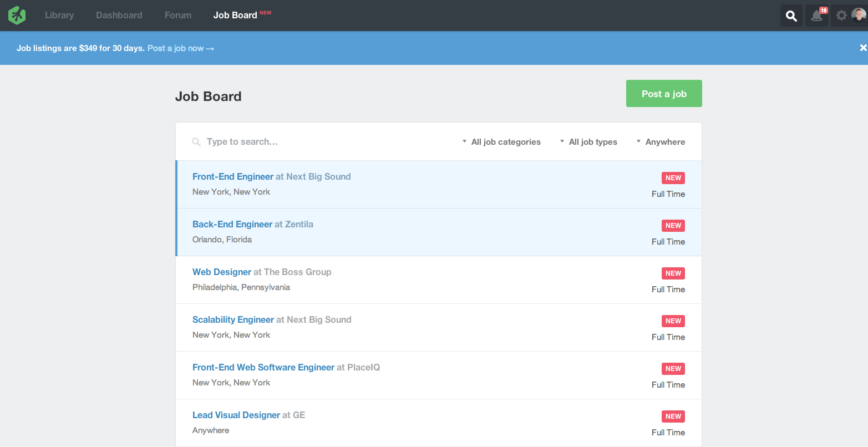This screenshot has width=868, height=447.
Task: Click NEW badge on Front-End Engineer row
Action: [x=673, y=178]
